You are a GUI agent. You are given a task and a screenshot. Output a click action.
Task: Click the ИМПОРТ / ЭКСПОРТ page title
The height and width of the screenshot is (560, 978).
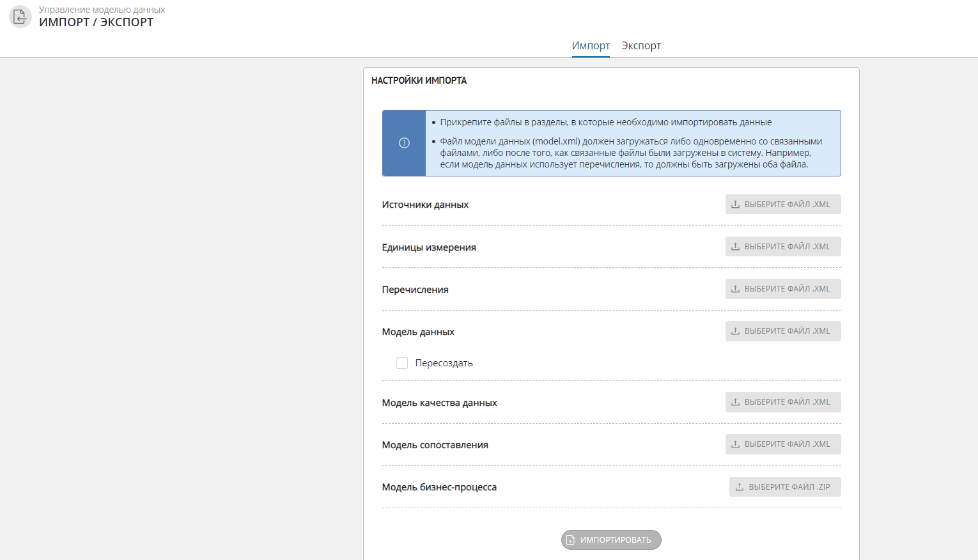(x=96, y=22)
